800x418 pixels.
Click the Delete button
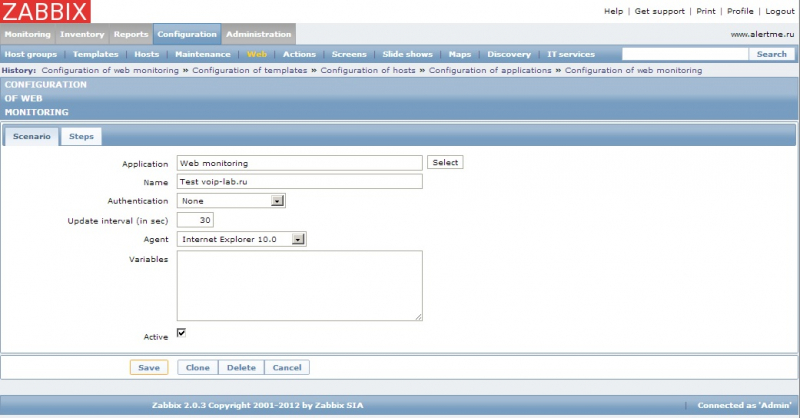[241, 367]
